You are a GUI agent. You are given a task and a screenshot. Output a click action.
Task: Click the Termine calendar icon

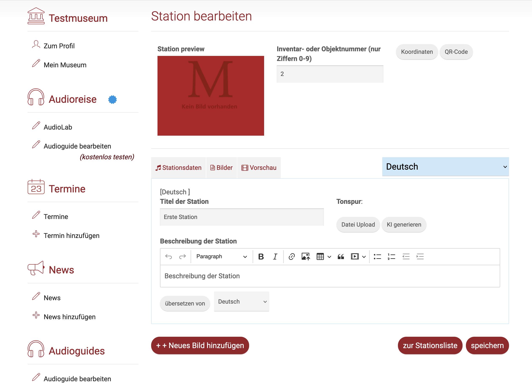(x=36, y=187)
